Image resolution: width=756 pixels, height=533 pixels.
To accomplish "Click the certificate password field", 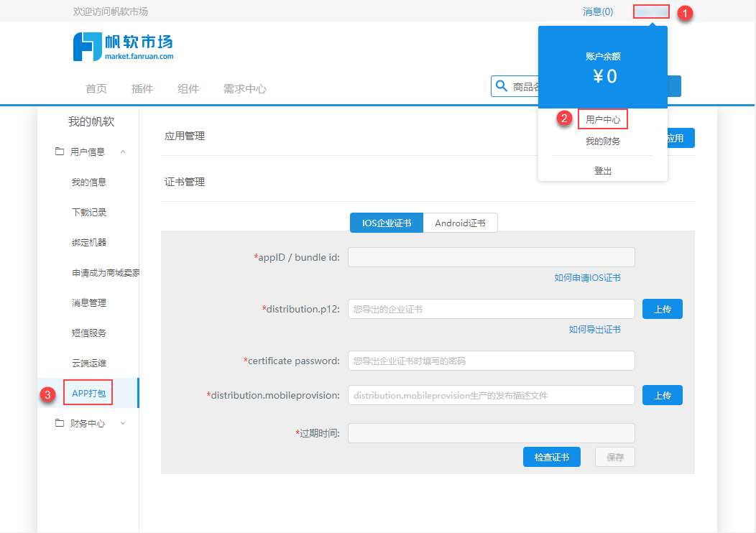I will click(492, 361).
